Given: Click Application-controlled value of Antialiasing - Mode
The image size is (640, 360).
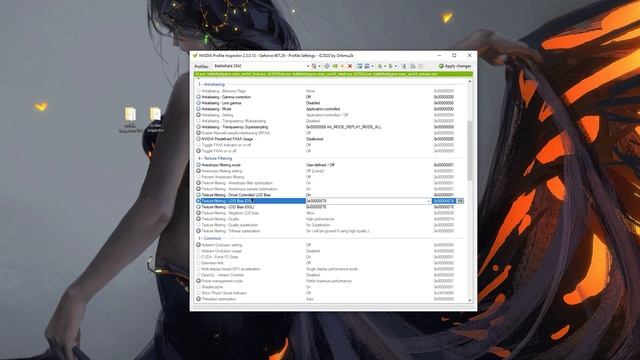Looking at the screenshot, I should [323, 109].
